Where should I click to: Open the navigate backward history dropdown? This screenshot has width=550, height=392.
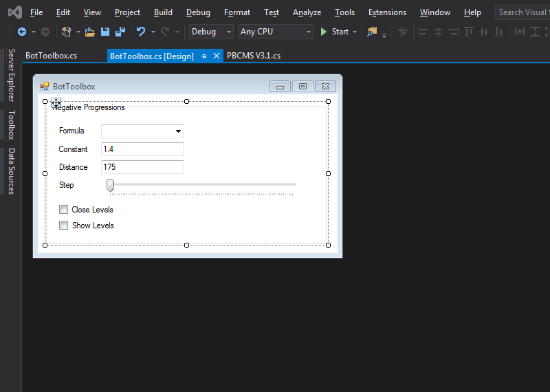[33, 32]
